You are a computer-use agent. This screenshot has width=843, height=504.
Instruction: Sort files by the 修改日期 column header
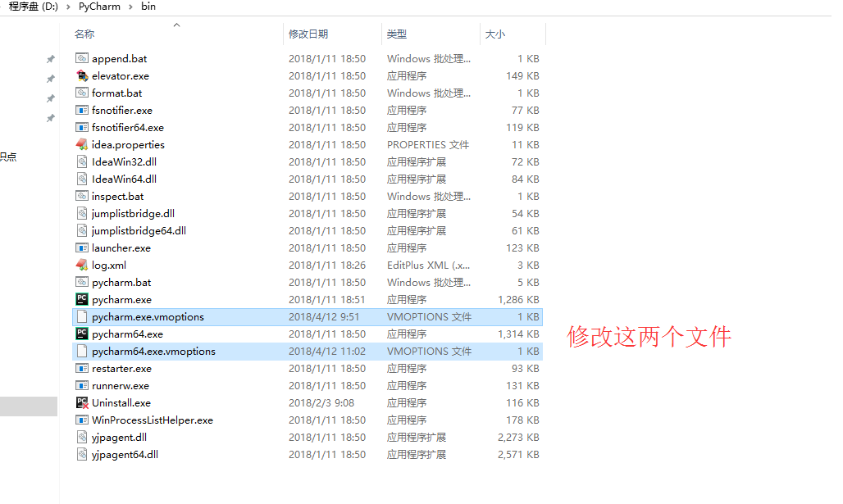click(308, 34)
